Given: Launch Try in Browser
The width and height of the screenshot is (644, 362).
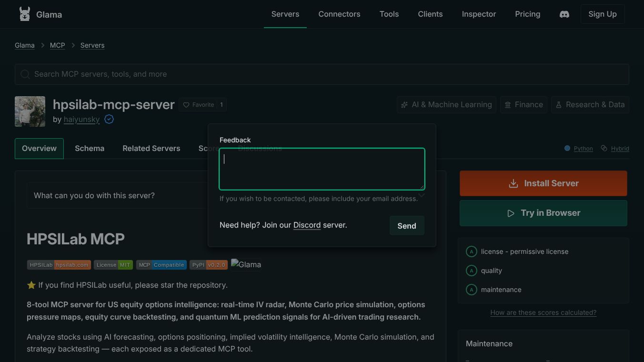Looking at the screenshot, I should 543,213.
